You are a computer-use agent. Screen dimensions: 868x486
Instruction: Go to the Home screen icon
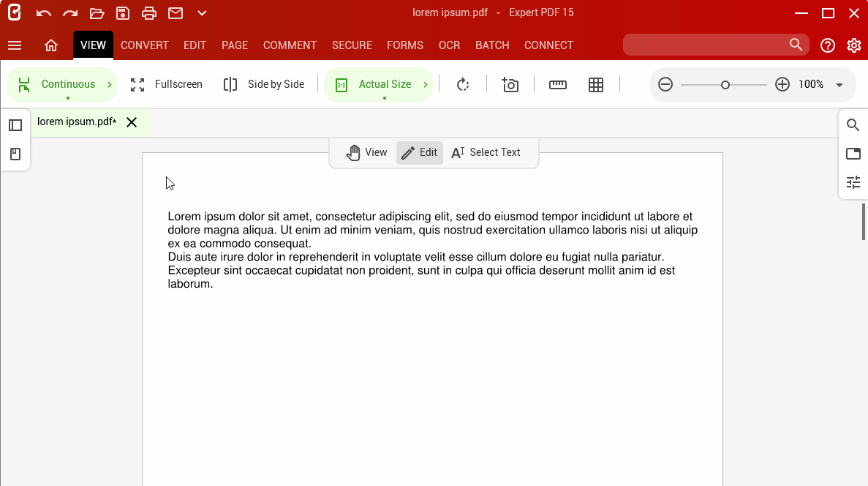(51, 45)
